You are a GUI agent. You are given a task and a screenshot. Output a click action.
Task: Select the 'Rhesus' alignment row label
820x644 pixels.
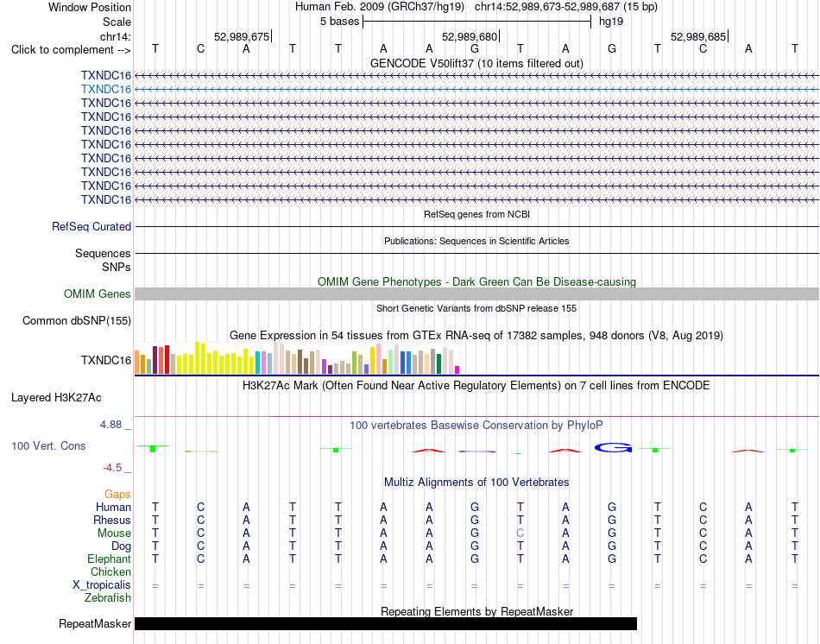112,520
